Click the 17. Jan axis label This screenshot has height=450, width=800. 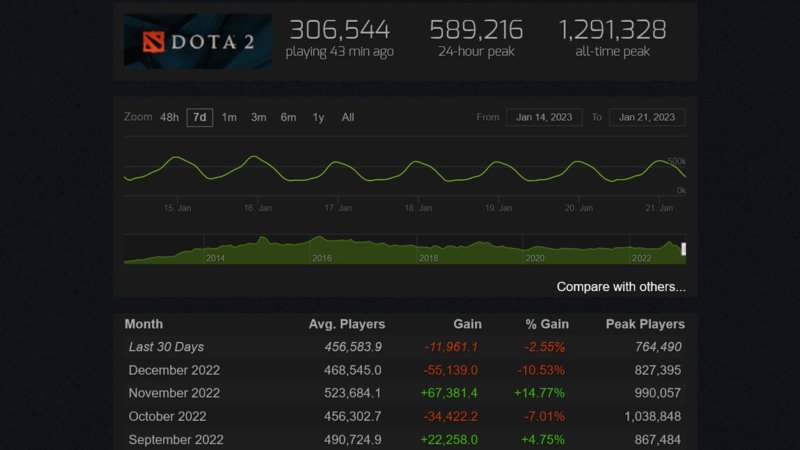[338, 208]
